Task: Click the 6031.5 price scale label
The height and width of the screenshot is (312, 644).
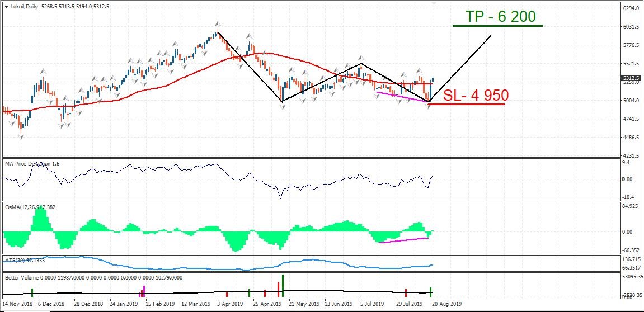Action: (x=630, y=27)
